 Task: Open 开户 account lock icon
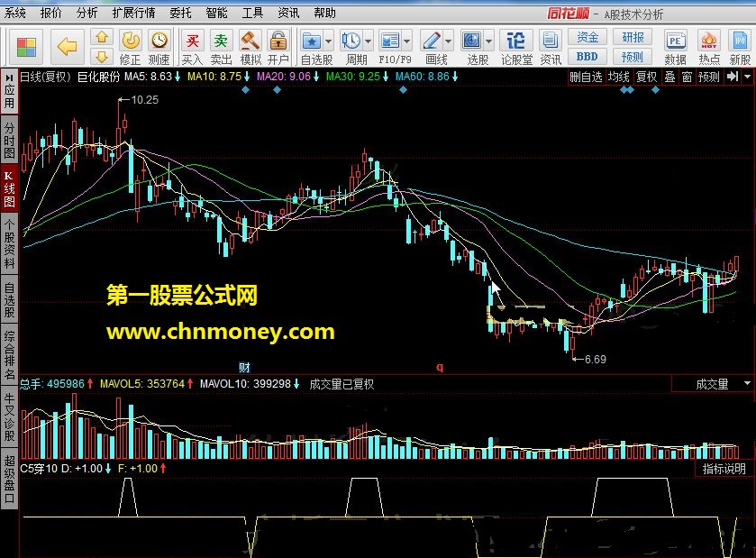click(x=278, y=47)
